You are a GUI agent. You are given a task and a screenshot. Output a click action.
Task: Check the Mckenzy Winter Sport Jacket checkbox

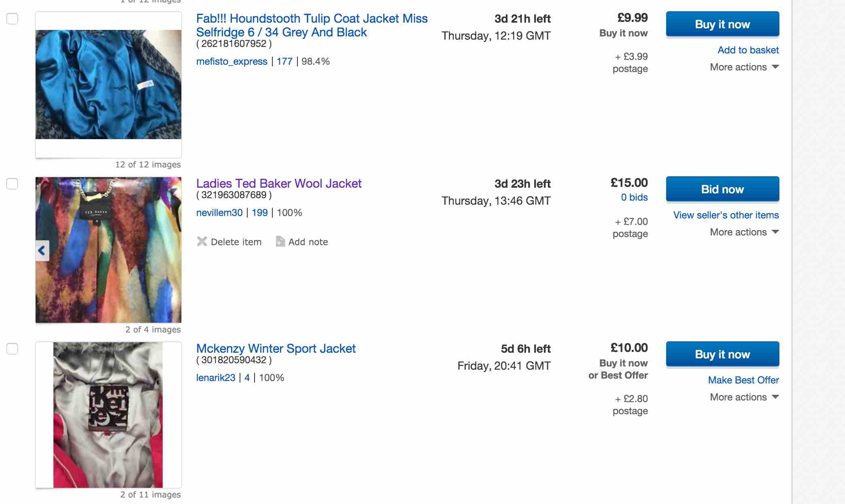coord(12,349)
